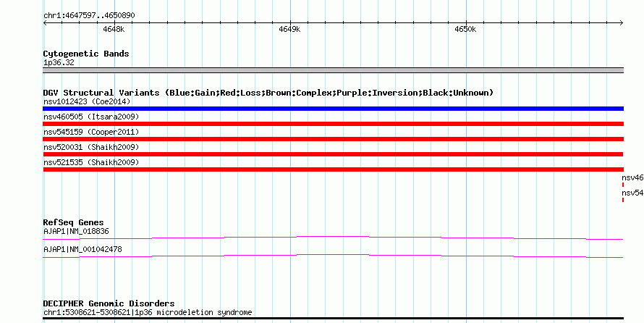Select the 1p36.32 band label
Screen dimensions: 644x323
tap(59, 63)
